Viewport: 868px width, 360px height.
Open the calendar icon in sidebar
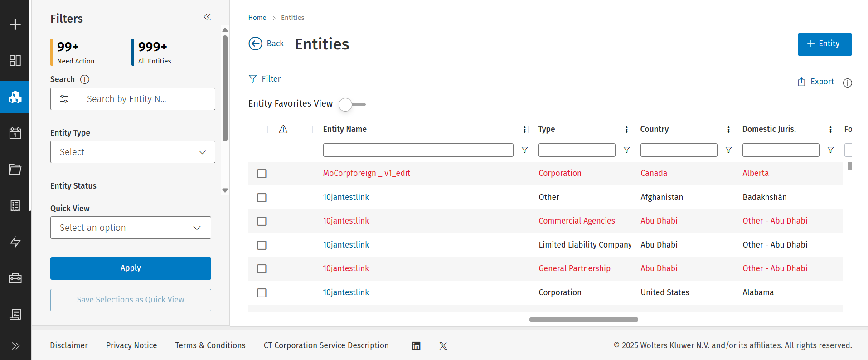click(x=15, y=133)
